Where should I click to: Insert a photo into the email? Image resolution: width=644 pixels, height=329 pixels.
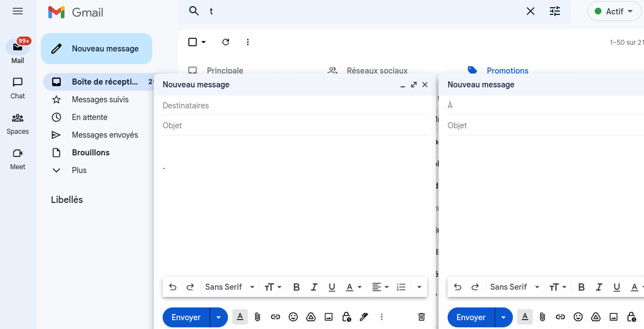click(x=329, y=317)
